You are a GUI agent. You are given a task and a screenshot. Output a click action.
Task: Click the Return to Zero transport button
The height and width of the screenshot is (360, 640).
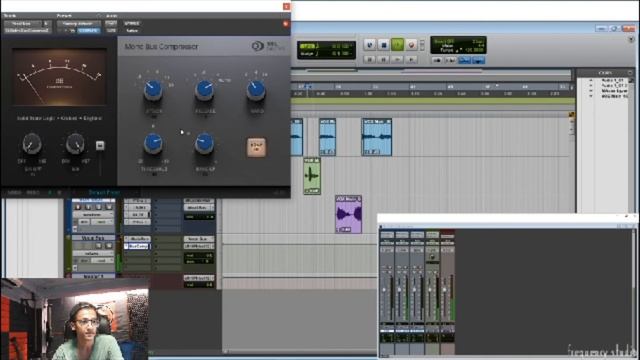(370, 44)
